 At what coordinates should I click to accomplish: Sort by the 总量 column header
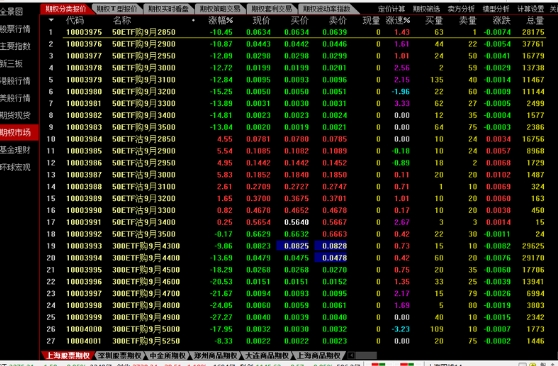pos(535,21)
